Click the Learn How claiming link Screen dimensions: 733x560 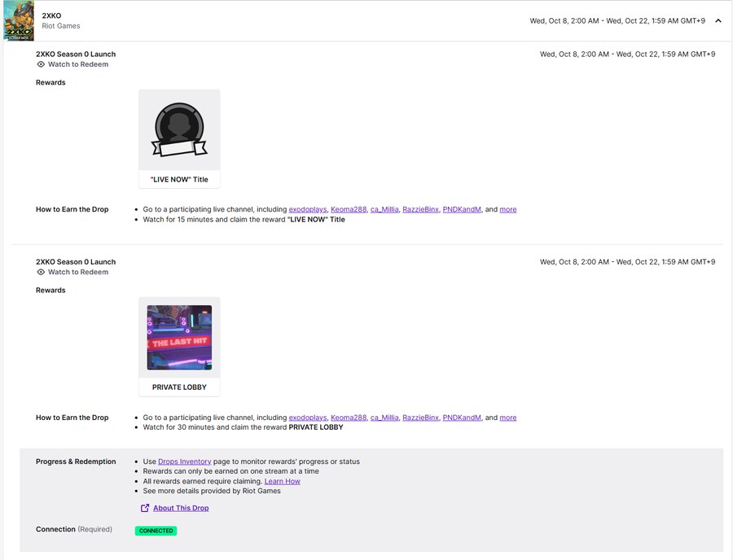point(282,481)
